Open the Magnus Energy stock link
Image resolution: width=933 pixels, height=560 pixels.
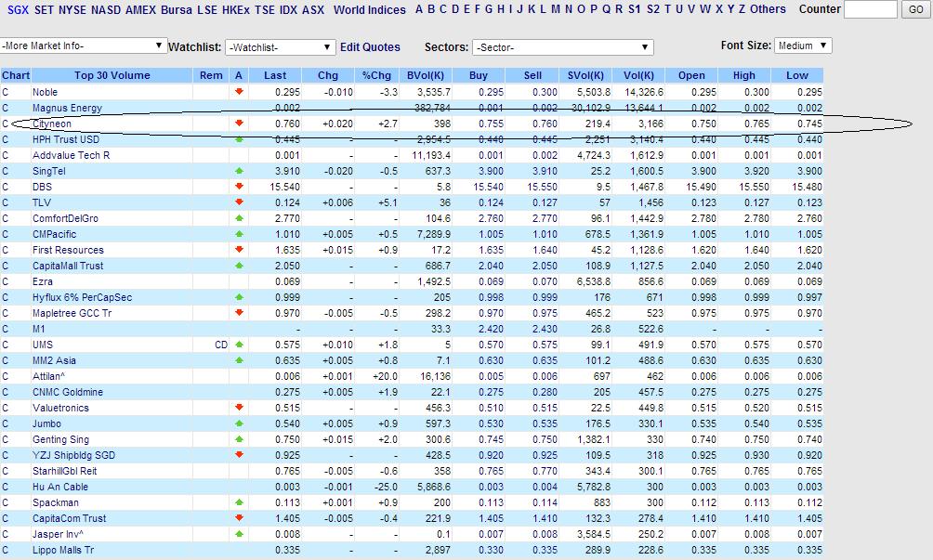click(67, 108)
